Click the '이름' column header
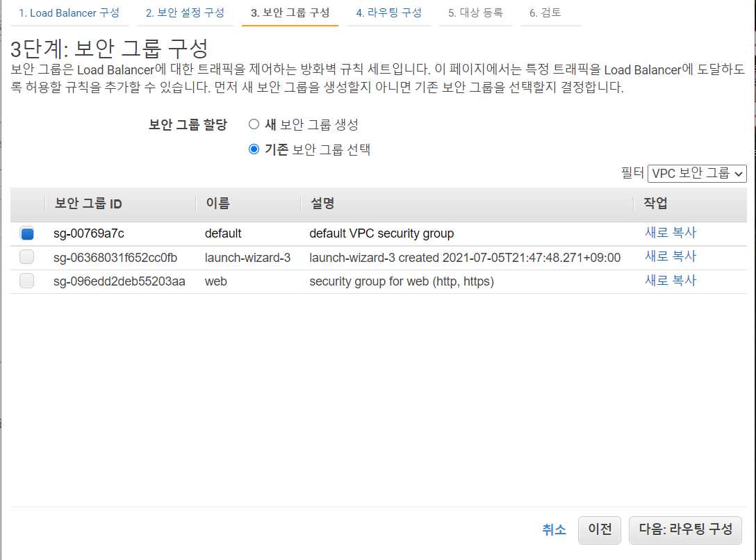The width and height of the screenshot is (756, 560). [x=218, y=204]
